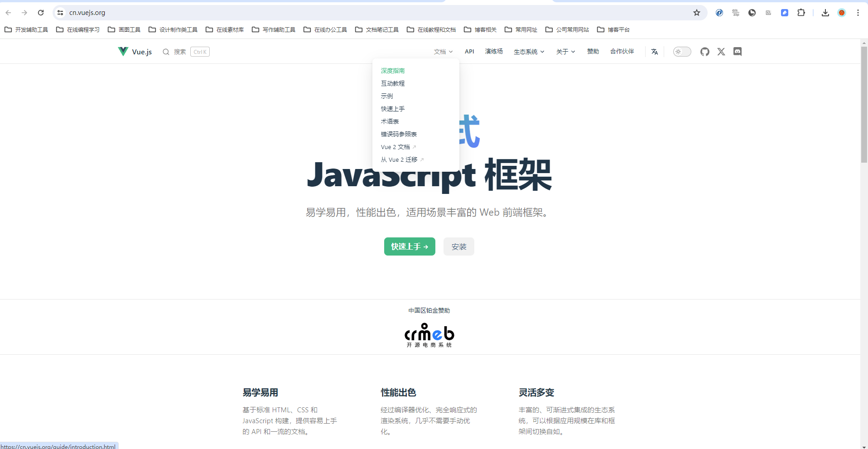This screenshot has height=449, width=868.
Task: Open the dark round extension icon
Action: (752, 13)
